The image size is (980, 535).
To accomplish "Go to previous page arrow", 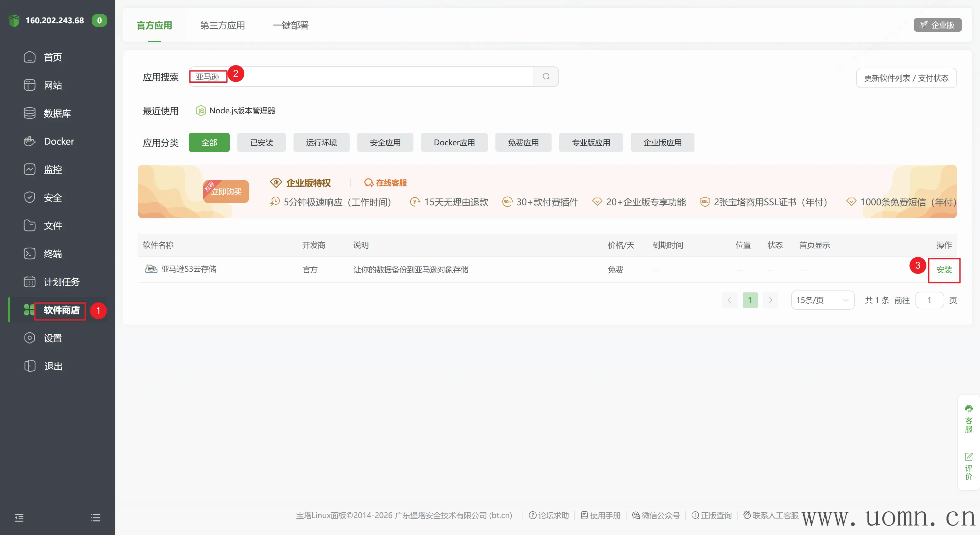I will tap(729, 300).
